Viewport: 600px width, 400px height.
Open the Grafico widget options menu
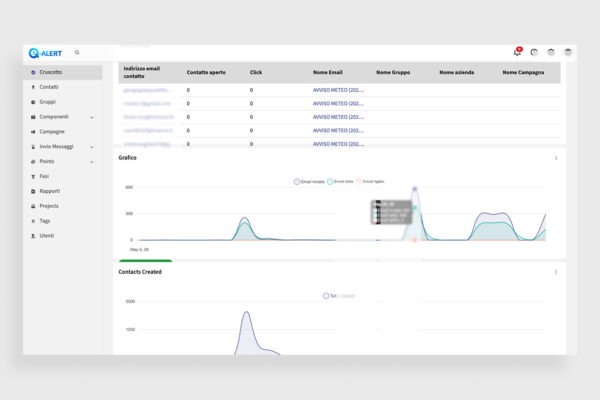point(556,158)
